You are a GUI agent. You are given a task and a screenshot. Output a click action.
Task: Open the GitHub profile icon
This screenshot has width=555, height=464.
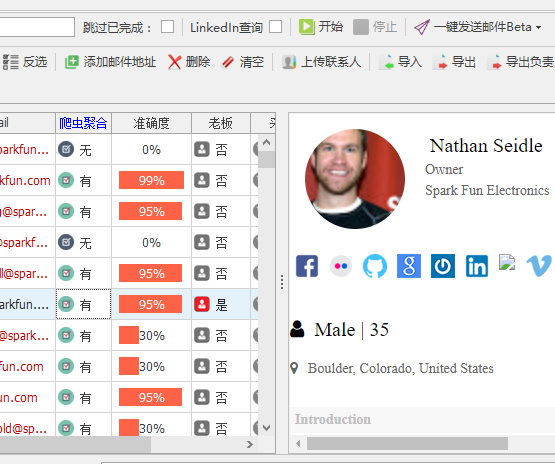[375, 266]
